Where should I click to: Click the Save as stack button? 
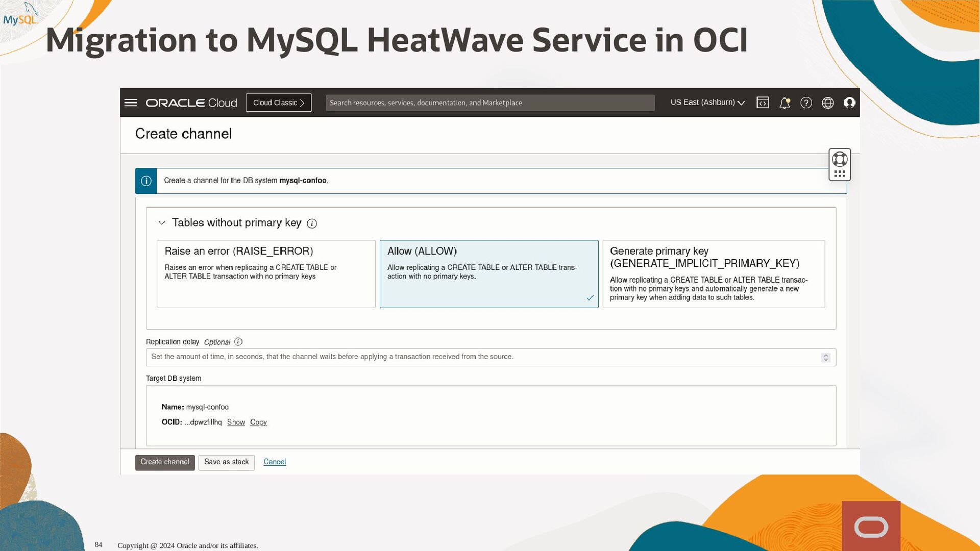227,462
